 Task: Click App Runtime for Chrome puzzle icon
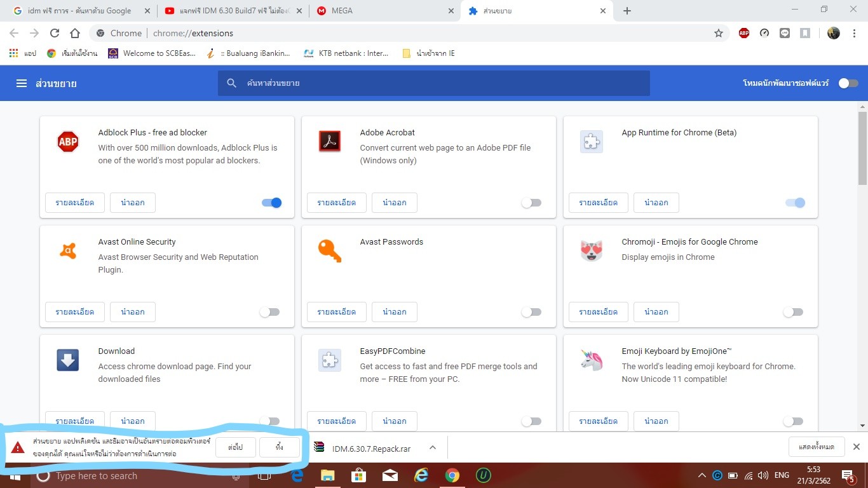pyautogui.click(x=592, y=142)
